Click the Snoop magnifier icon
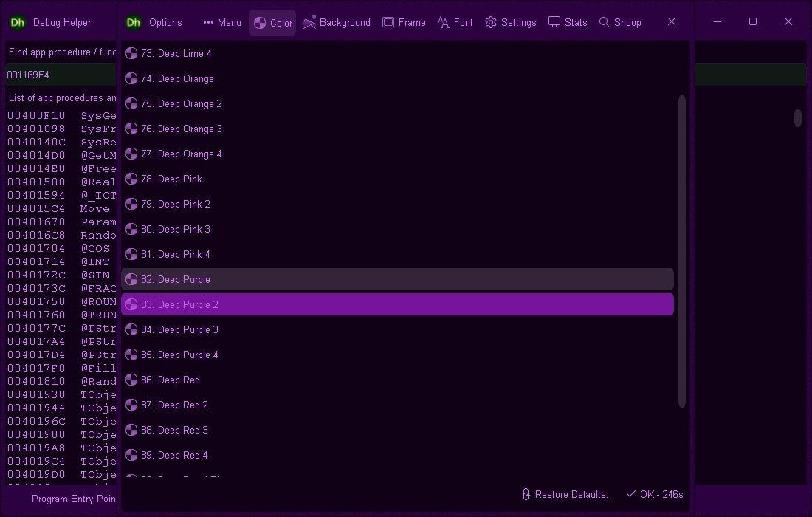 tap(605, 22)
